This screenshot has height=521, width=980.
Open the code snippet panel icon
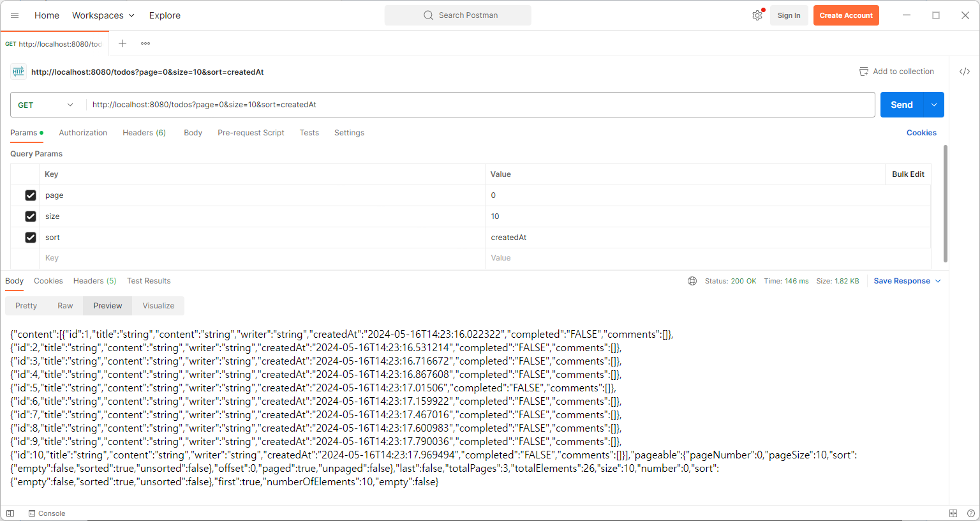[965, 72]
